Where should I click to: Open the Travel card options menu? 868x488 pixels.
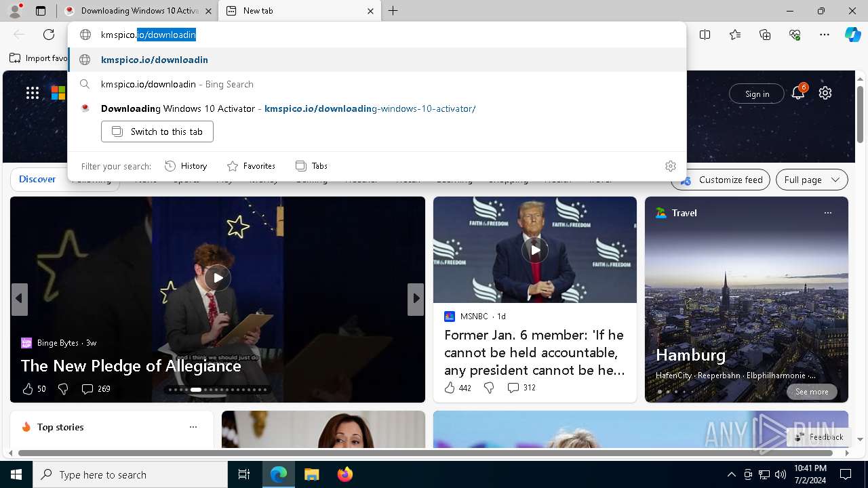pos(827,213)
